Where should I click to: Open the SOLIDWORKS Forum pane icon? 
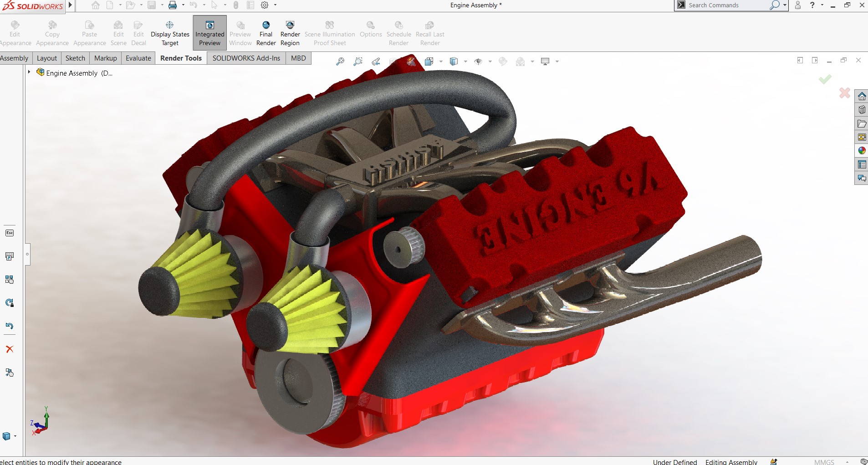tap(862, 178)
